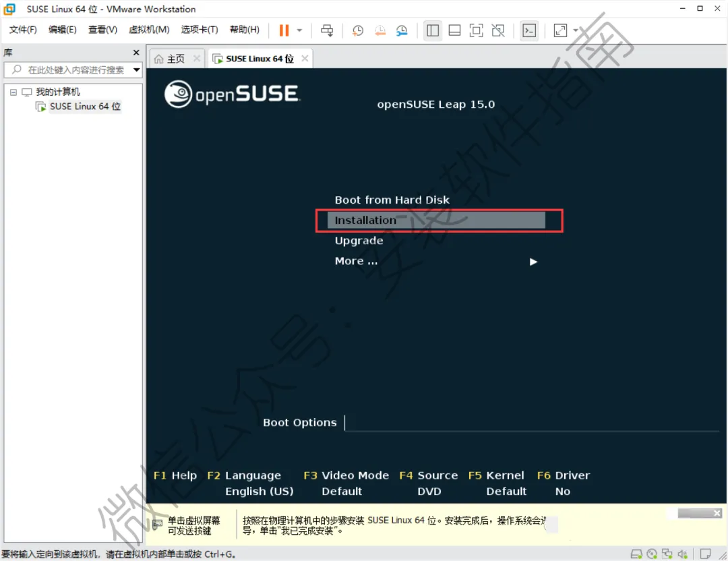Enter full screen mode
The height and width of the screenshot is (561, 728).
point(477,30)
